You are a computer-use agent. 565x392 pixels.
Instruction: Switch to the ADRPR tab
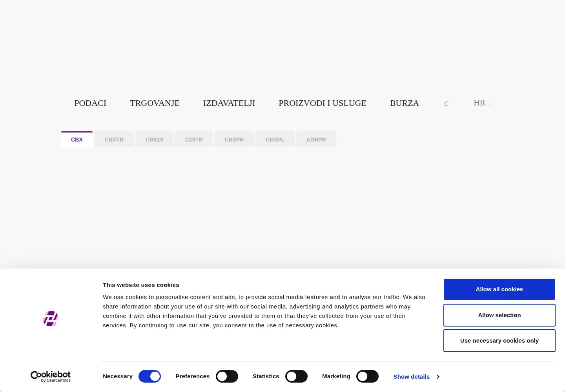316,139
